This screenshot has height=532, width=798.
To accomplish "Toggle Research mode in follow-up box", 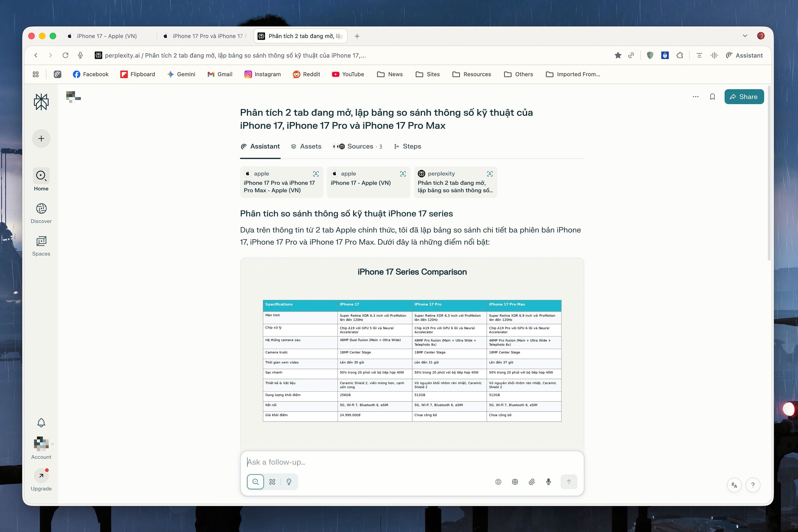I will pos(272,482).
